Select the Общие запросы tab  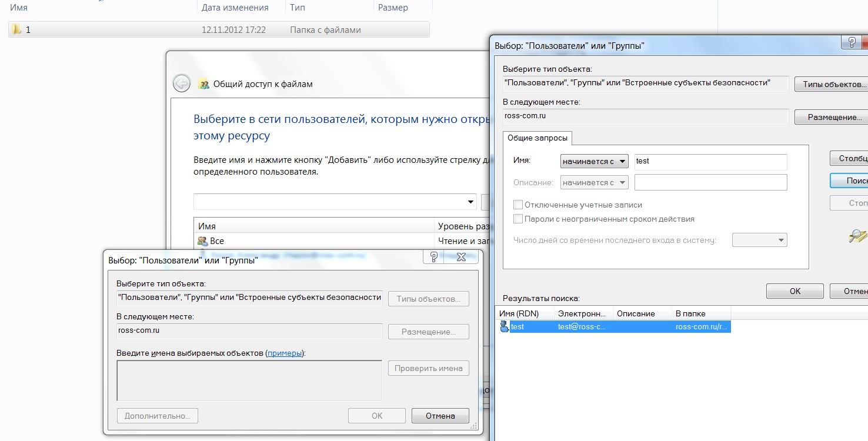coord(538,138)
